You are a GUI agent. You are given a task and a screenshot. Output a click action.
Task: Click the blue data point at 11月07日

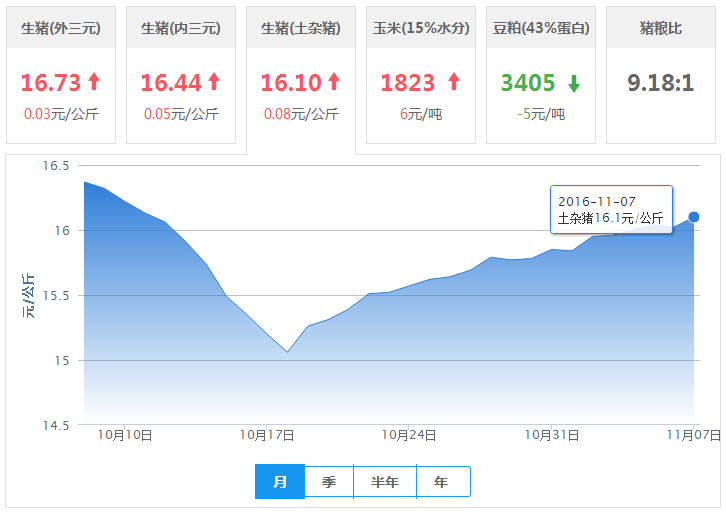point(694,217)
